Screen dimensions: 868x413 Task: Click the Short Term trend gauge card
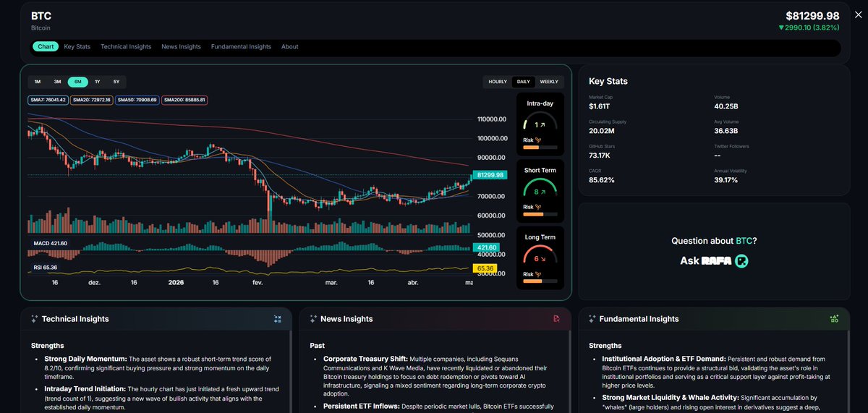tap(540, 191)
